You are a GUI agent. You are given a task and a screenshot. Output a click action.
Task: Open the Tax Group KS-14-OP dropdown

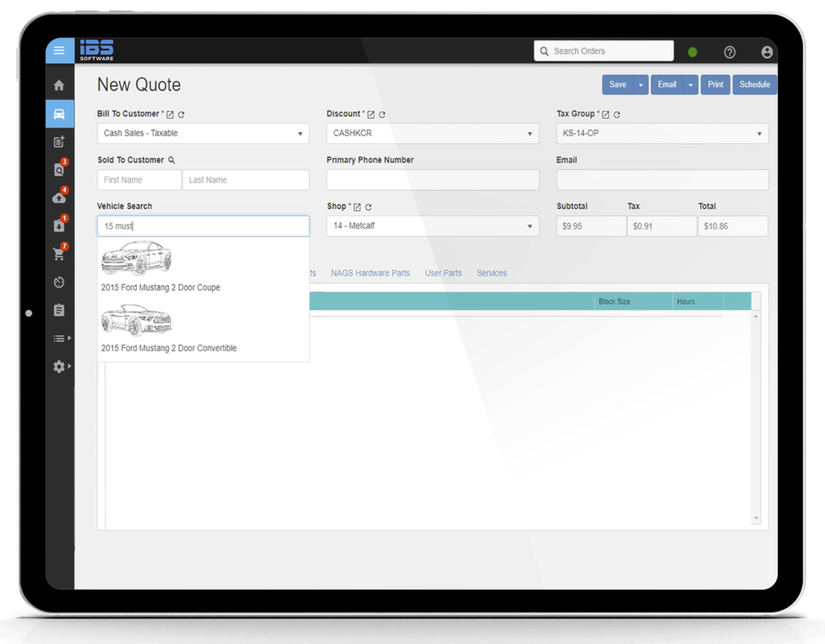pyautogui.click(x=662, y=134)
